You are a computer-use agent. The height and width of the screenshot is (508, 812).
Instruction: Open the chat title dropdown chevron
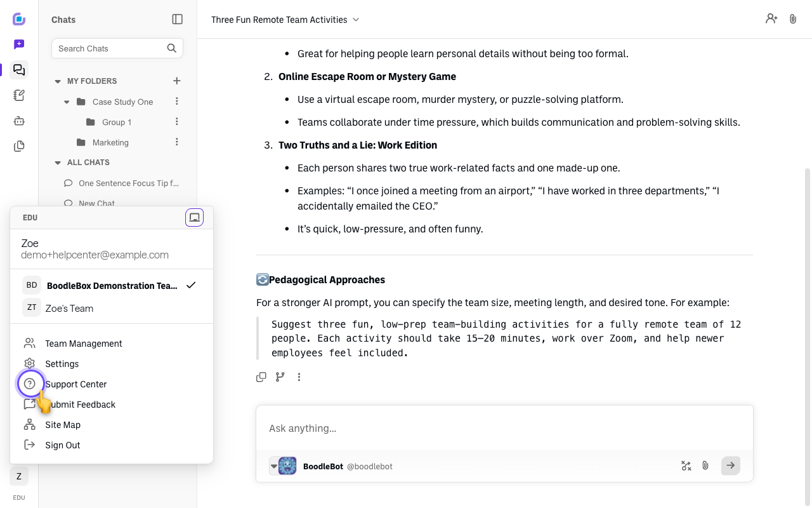pos(356,20)
